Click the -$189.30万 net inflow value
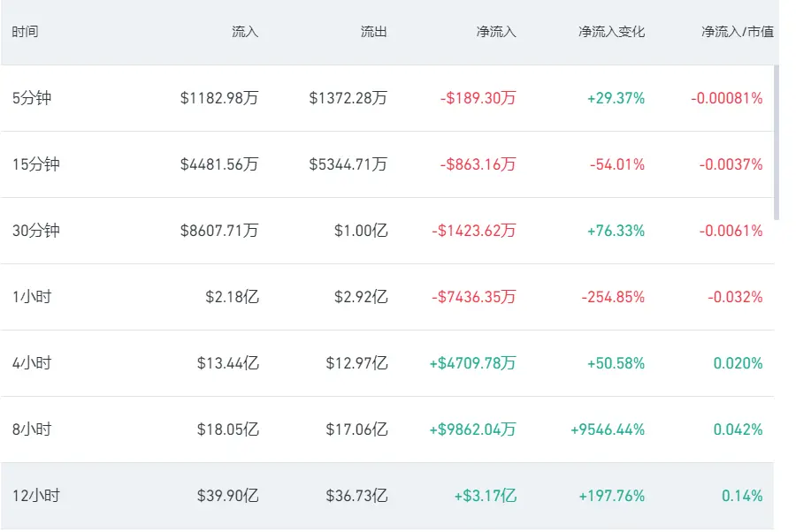This screenshot has height=532, width=796. coord(478,98)
